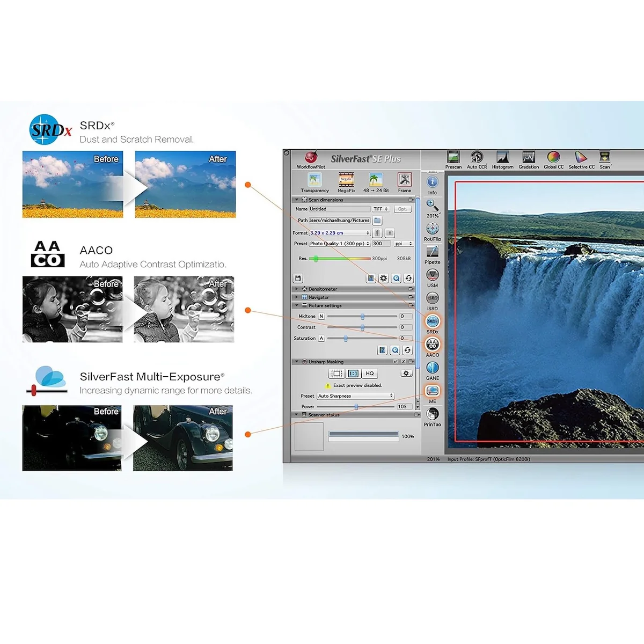Open the Photo Quality 1 preset dropdown

pyautogui.click(x=340, y=244)
